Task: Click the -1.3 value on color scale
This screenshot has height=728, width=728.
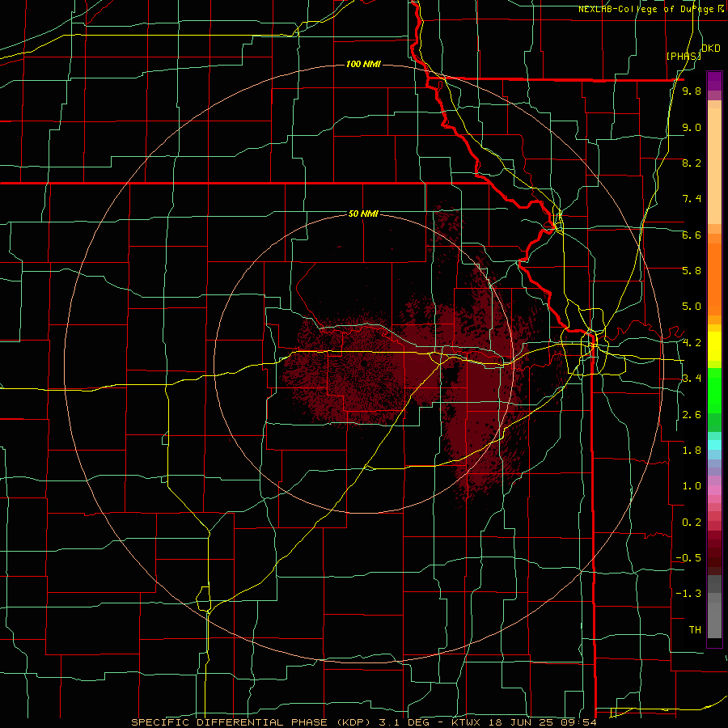Action: point(688,594)
